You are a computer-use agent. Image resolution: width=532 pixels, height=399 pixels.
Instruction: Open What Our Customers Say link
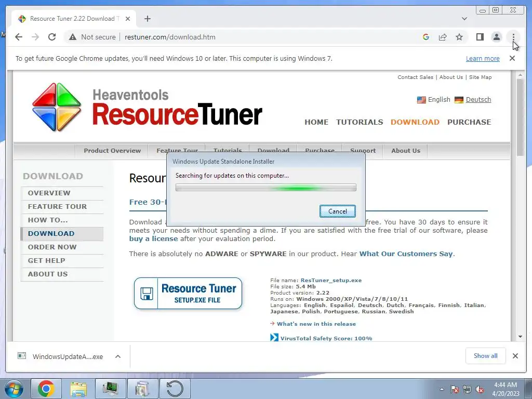tap(406, 254)
